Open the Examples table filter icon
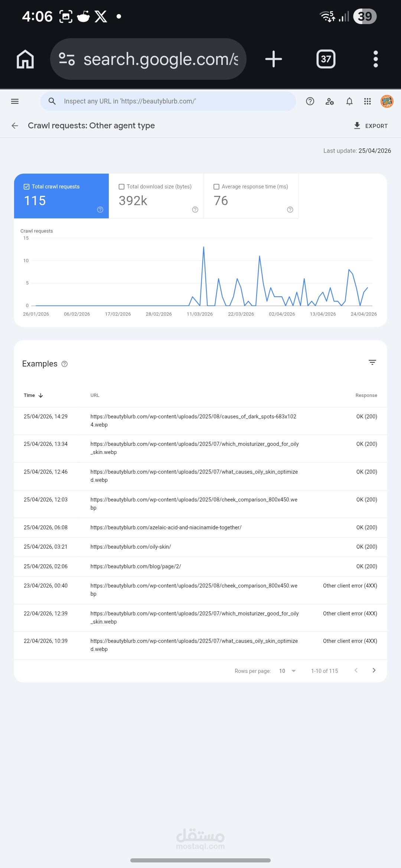The width and height of the screenshot is (401, 868). coord(372,362)
